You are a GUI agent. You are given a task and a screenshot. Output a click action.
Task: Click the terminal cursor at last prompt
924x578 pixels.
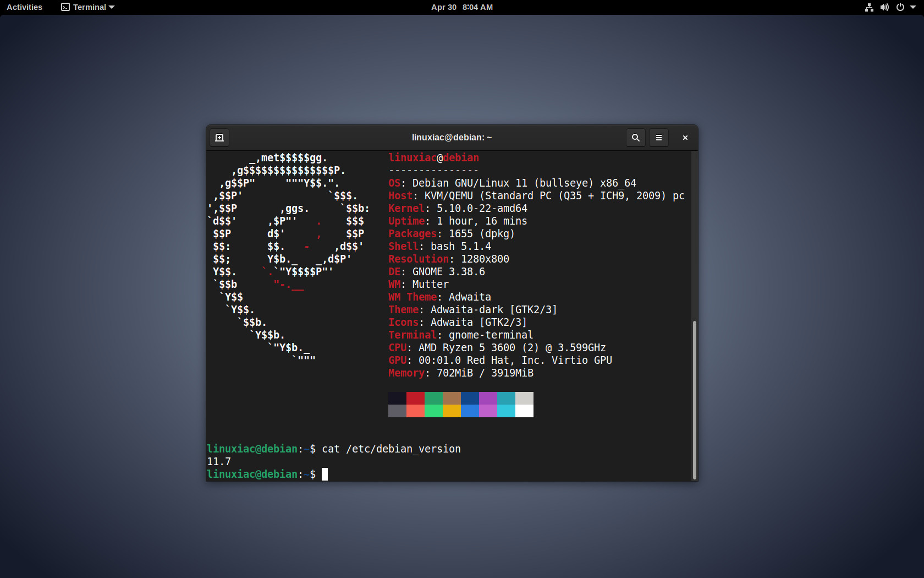pos(324,474)
